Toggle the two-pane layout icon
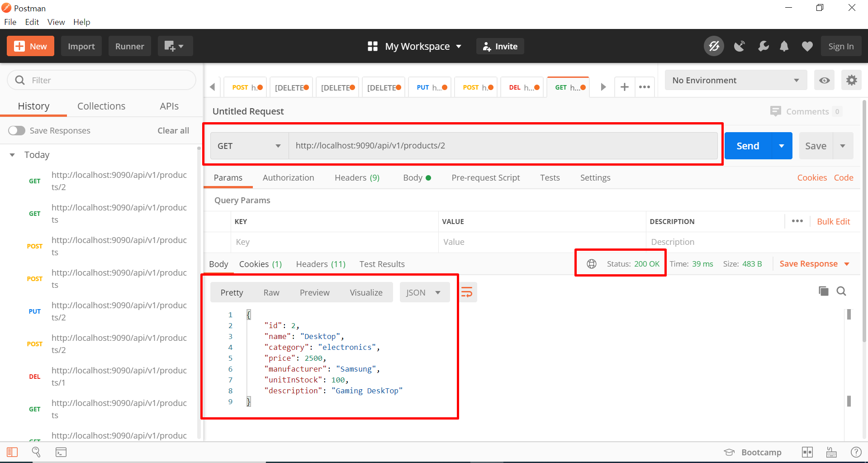This screenshot has width=868, height=463. [x=807, y=452]
